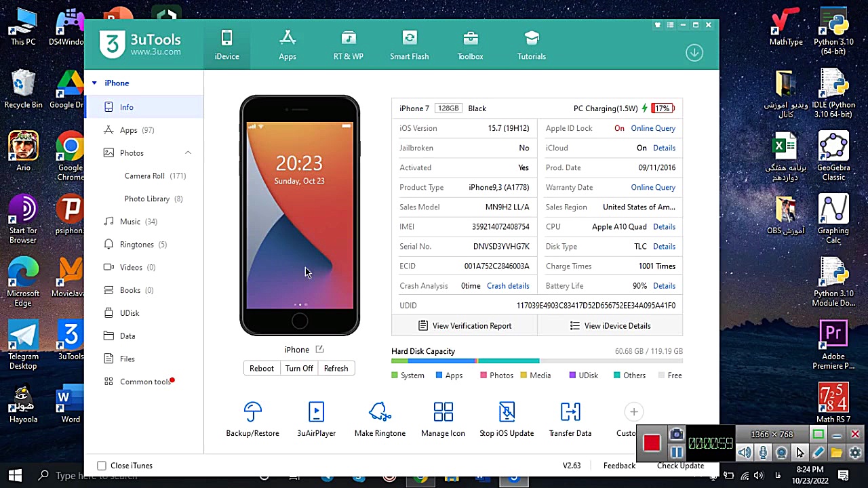This screenshot has height=488, width=868.
Task: Click the menu list icon in title bar
Action: (x=670, y=25)
